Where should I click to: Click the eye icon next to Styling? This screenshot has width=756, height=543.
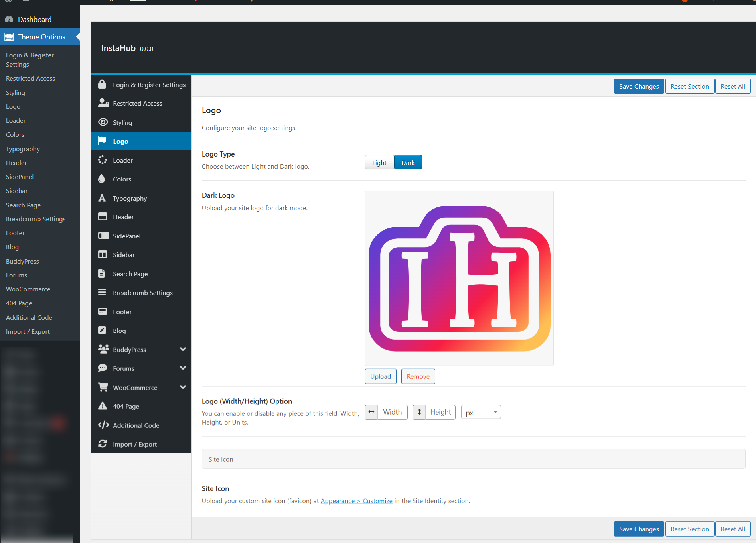pyautogui.click(x=103, y=122)
